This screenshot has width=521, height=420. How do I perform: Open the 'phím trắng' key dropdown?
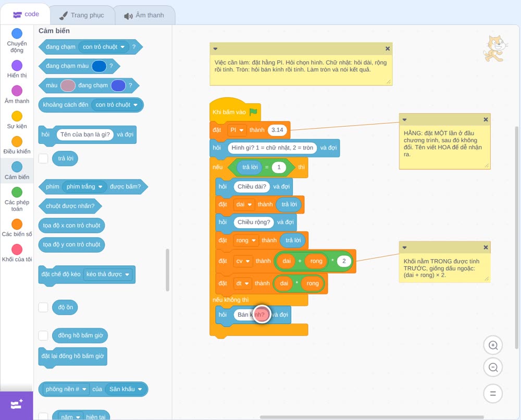point(84,187)
